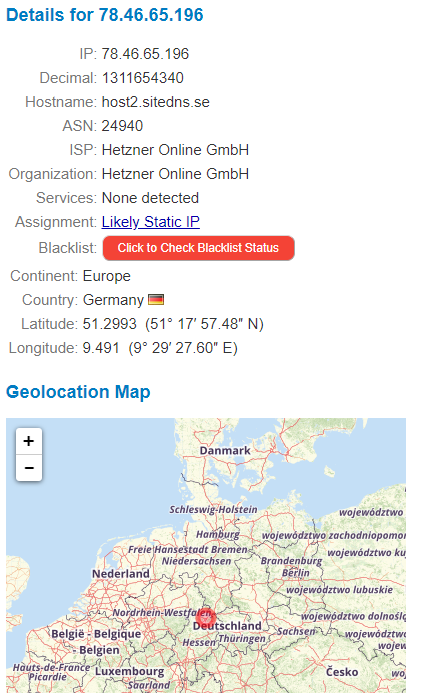Click the Schleswig-Holstein label on map
The width and height of the screenshot is (433, 693).
click(213, 510)
